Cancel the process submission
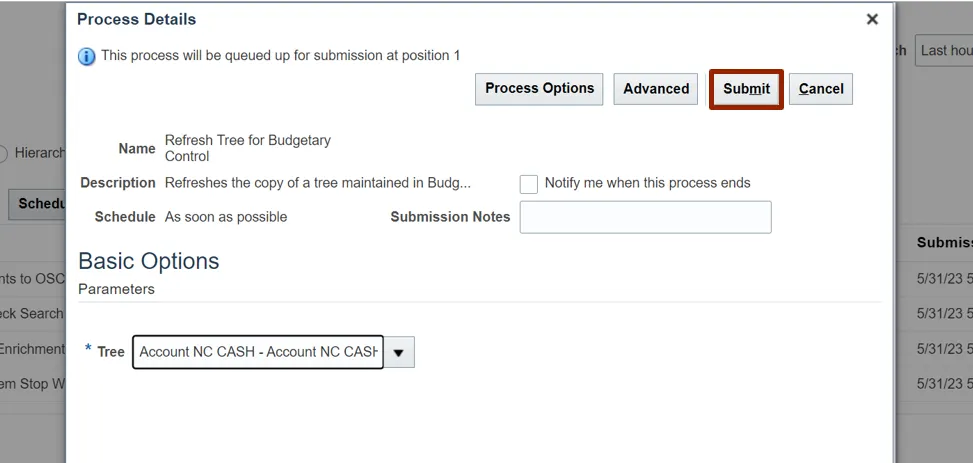This screenshot has width=973, height=463. click(821, 89)
